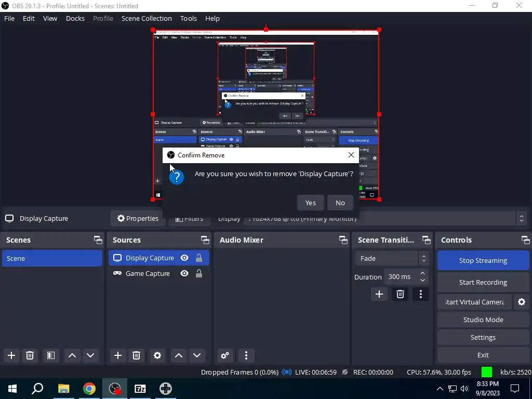
Task: Move scene down arrow in Scenes panel
Action: pos(90,355)
